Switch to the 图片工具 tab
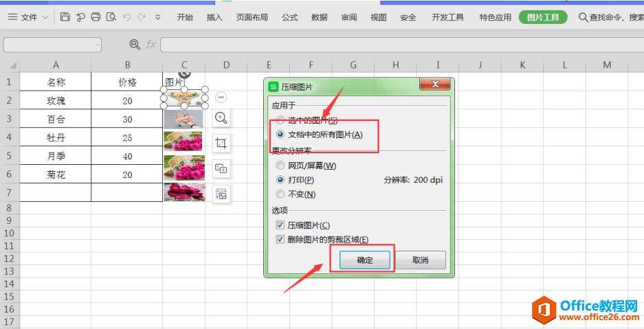This screenshot has height=329, width=644. pyautogui.click(x=543, y=17)
